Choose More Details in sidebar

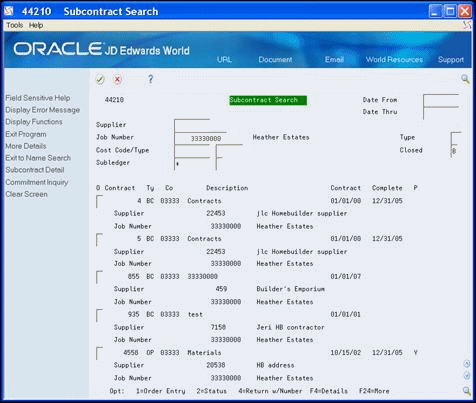26,146
